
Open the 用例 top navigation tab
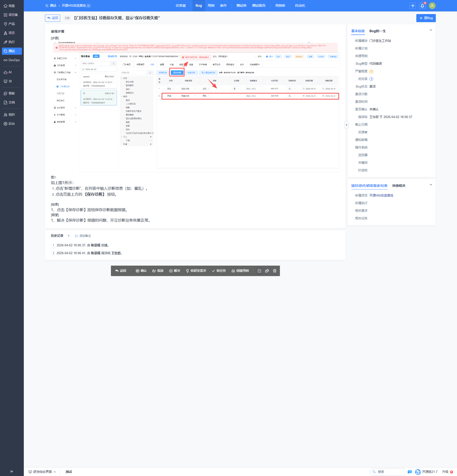[211, 5]
